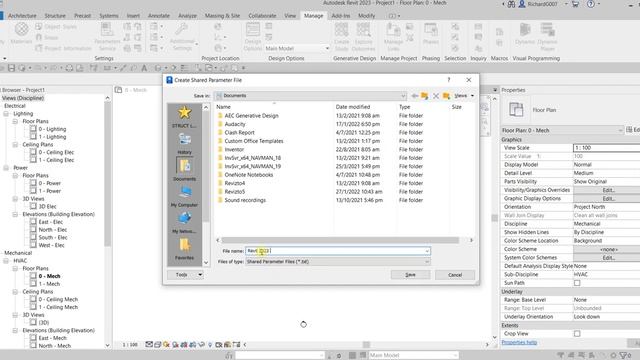Toggle the Crop View checkbox

pos(577,333)
